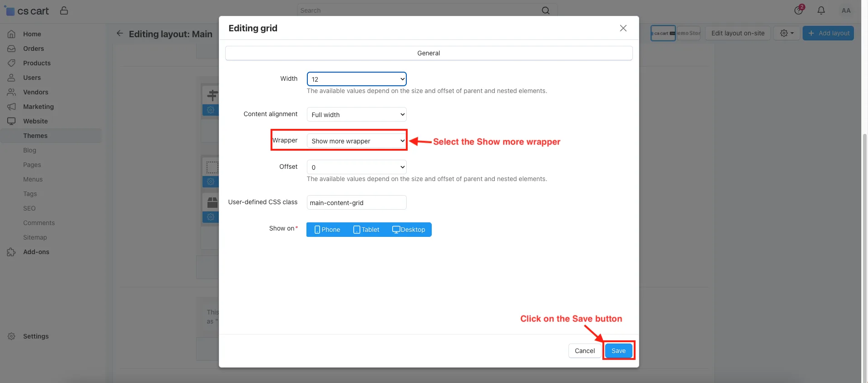Toggle Tablet visibility in Show on
Viewport: 868px width, 383px height.
pos(366,230)
